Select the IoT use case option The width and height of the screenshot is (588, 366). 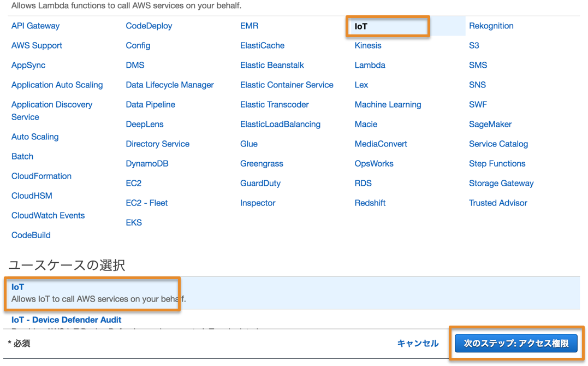(x=294, y=293)
